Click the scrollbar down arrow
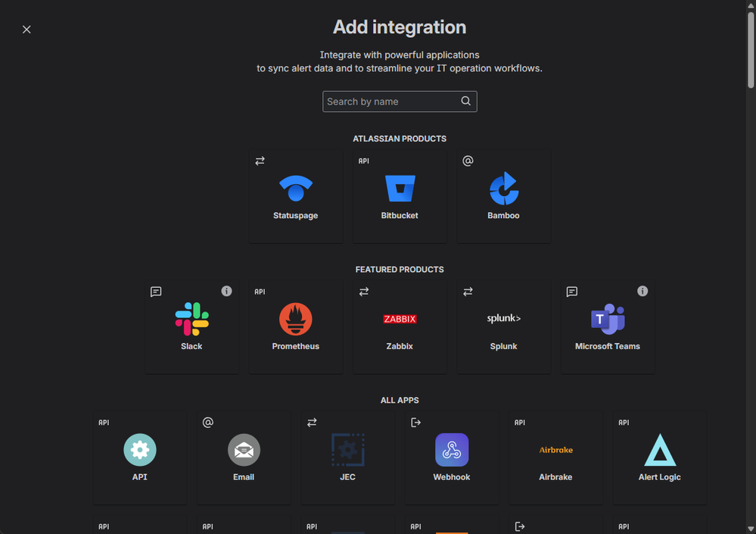 751,529
